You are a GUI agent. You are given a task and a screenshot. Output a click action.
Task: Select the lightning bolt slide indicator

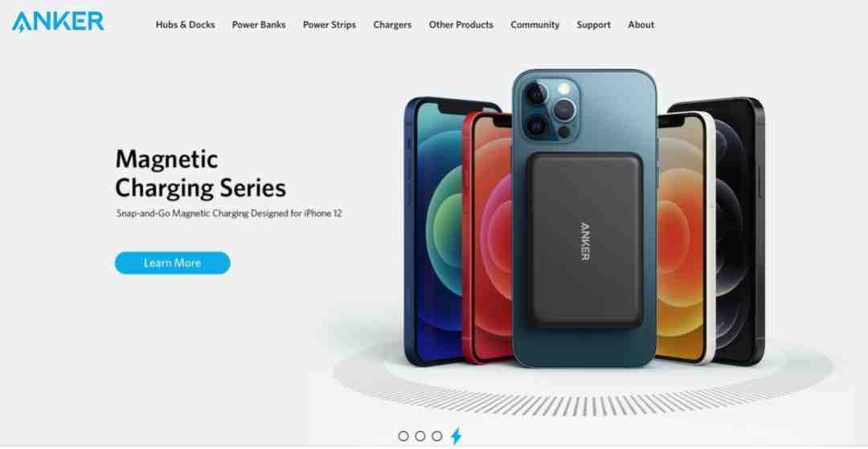click(456, 436)
